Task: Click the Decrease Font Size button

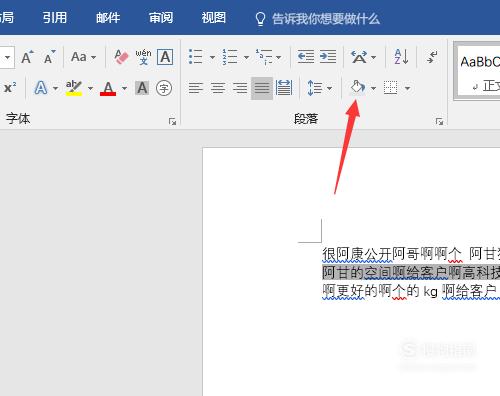Action: click(50, 57)
